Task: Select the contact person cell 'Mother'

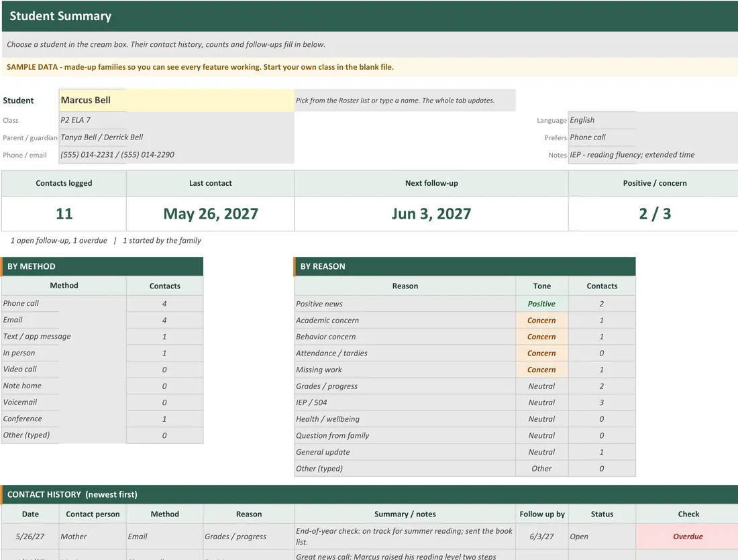Action: [93, 537]
